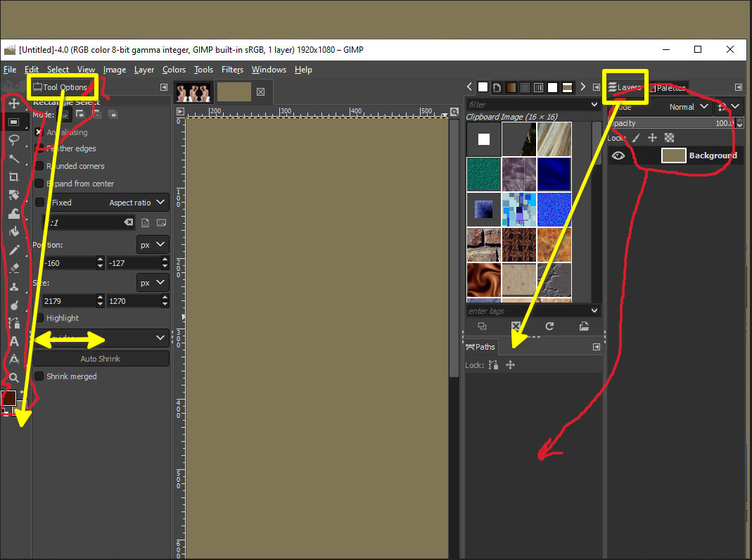Viewport: 752px width, 560px height.
Task: Close the current image tab
Action: [x=260, y=91]
